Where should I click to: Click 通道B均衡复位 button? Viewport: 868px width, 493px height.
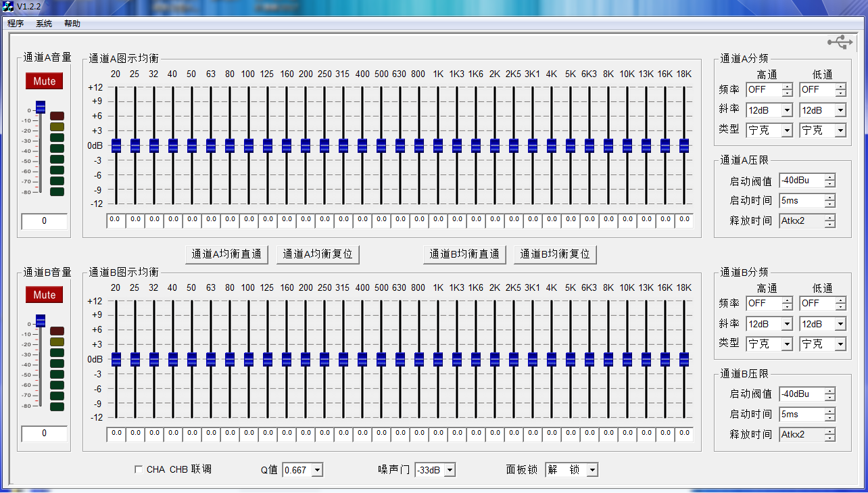pyautogui.click(x=555, y=254)
